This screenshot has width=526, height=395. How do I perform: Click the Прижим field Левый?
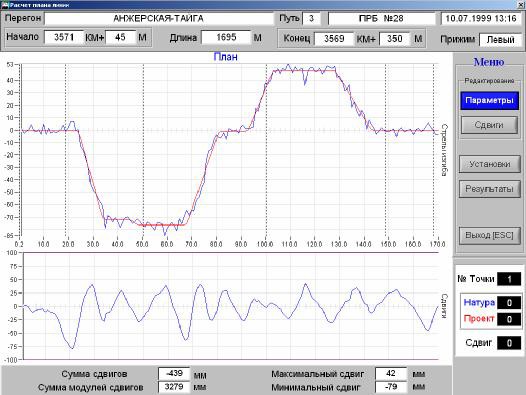(501, 40)
